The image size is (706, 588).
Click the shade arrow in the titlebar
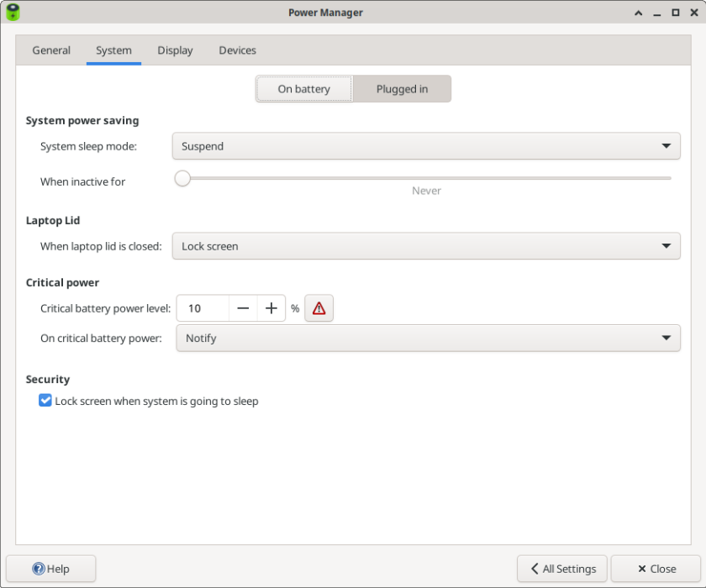tap(639, 13)
